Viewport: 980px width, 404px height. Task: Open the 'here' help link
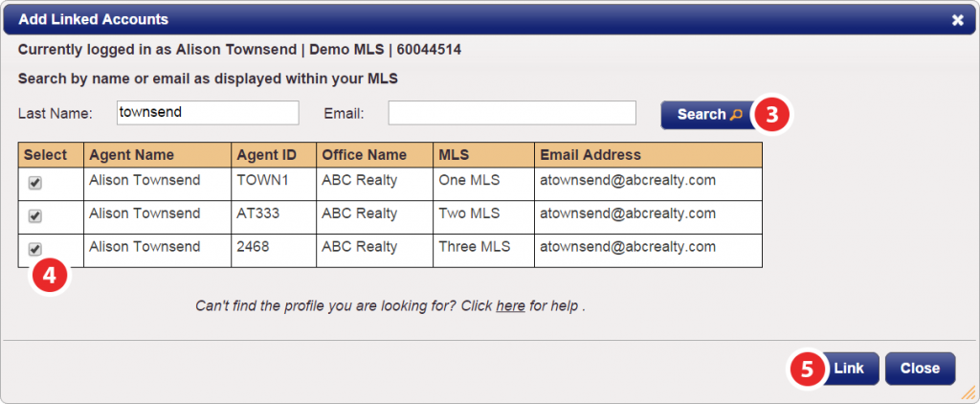click(511, 307)
